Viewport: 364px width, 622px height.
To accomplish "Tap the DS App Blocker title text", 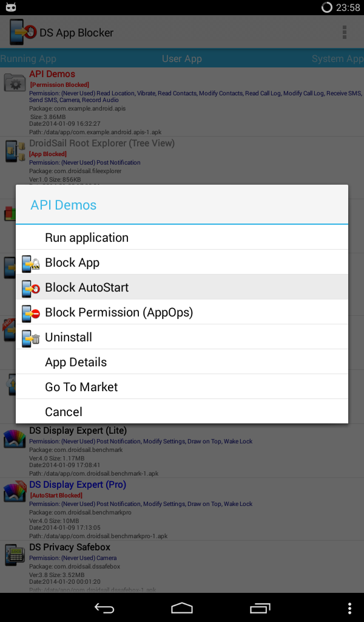I will pyautogui.click(x=76, y=33).
